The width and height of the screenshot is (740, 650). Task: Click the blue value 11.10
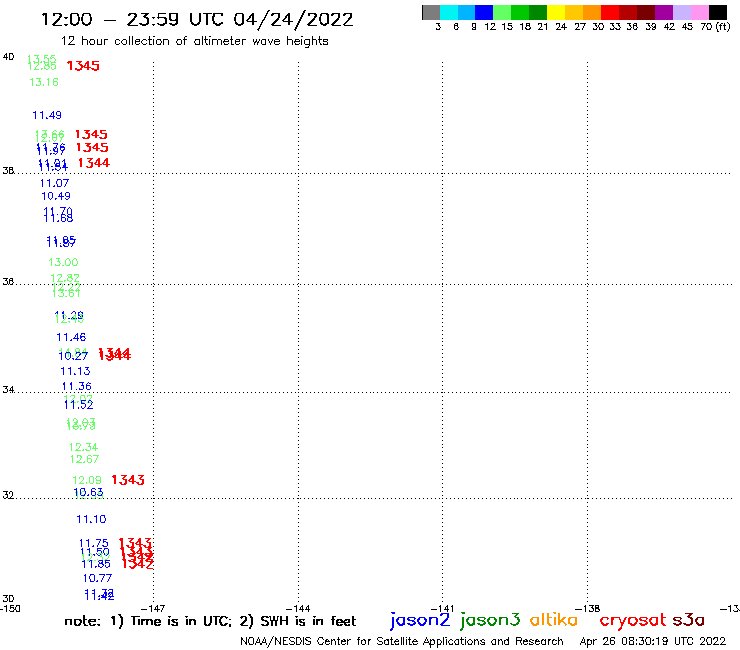coord(91,519)
